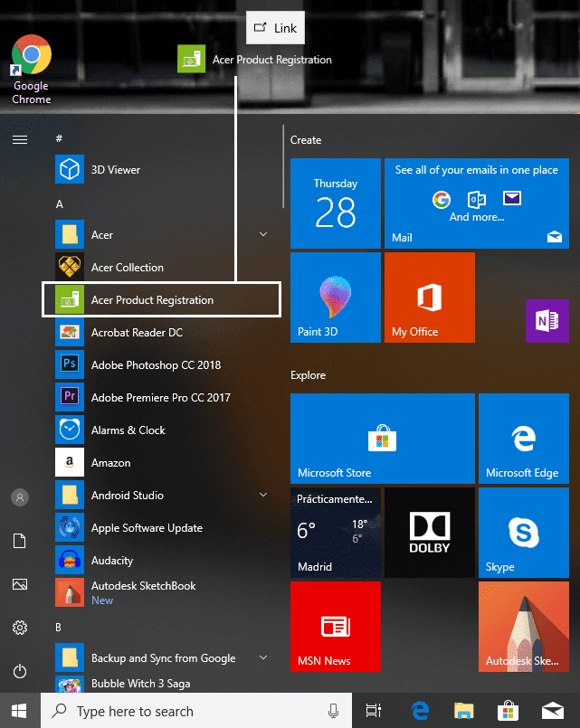Open Task View on taskbar

[373, 710]
